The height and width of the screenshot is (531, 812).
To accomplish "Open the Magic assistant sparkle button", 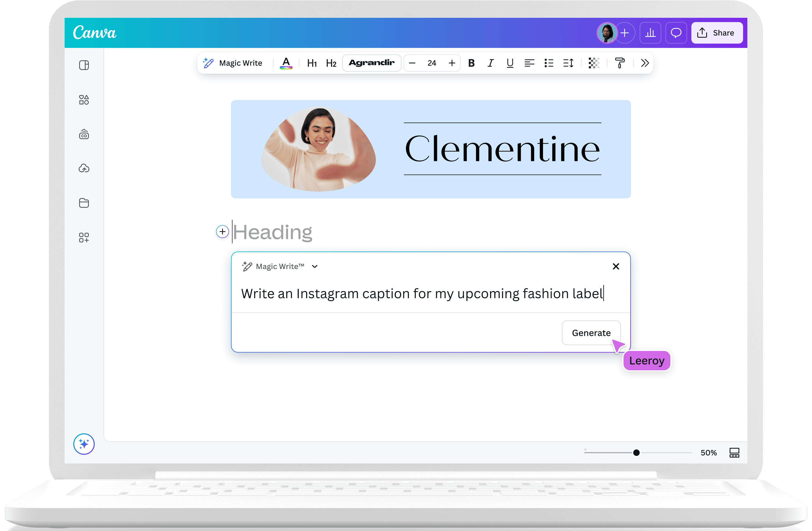I will [84, 444].
